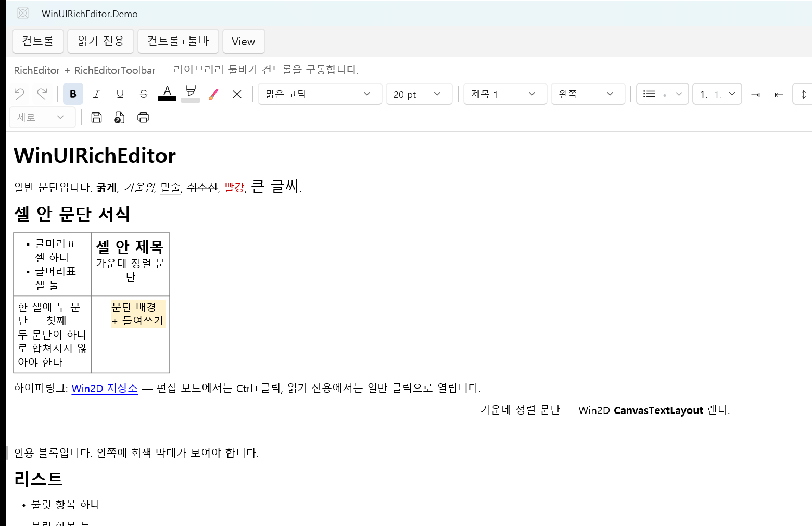The image size is (812, 526).
Task: Switch to the 컨트롤 tab
Action: point(38,41)
